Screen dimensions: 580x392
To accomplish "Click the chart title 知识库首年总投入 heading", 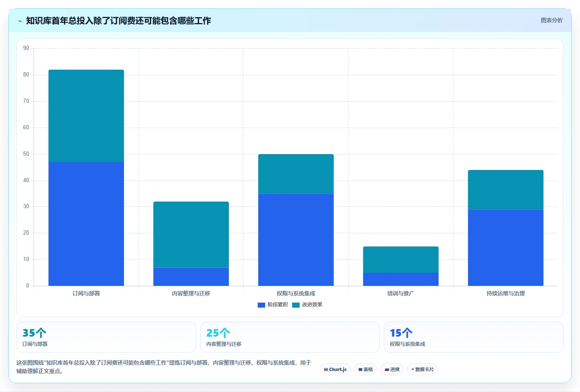I will pos(118,21).
